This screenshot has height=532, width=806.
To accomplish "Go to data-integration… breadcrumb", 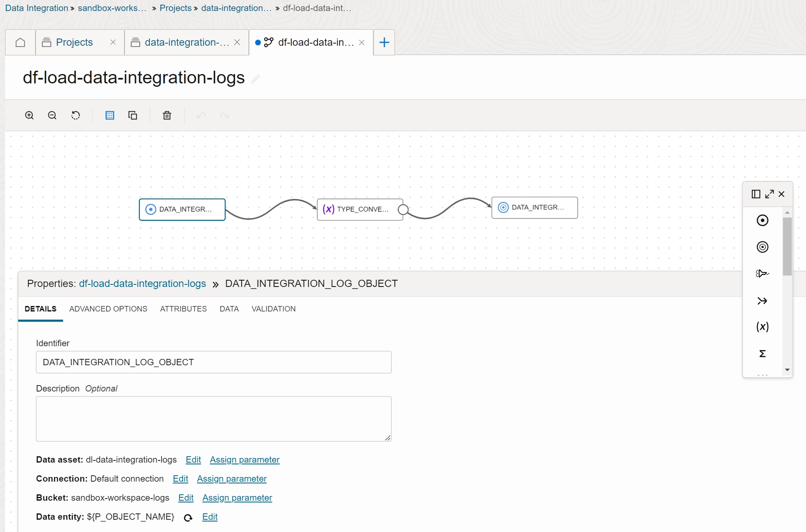I will click(237, 8).
